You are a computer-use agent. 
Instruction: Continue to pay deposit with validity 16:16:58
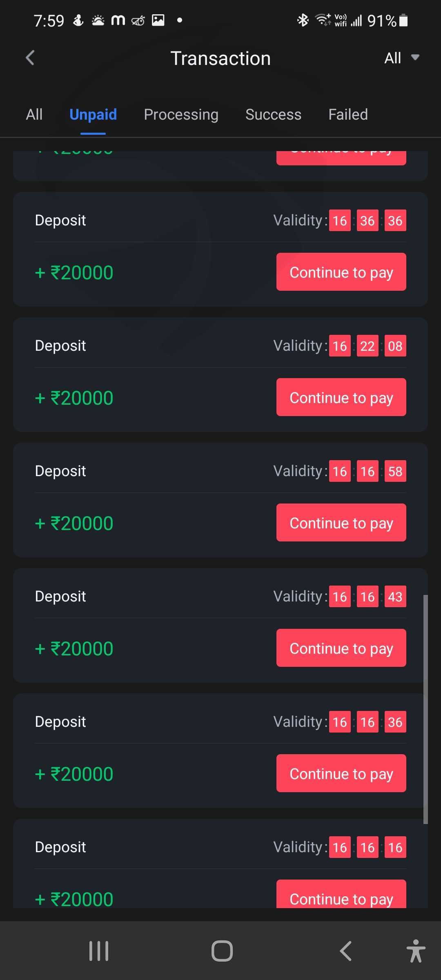[341, 523]
